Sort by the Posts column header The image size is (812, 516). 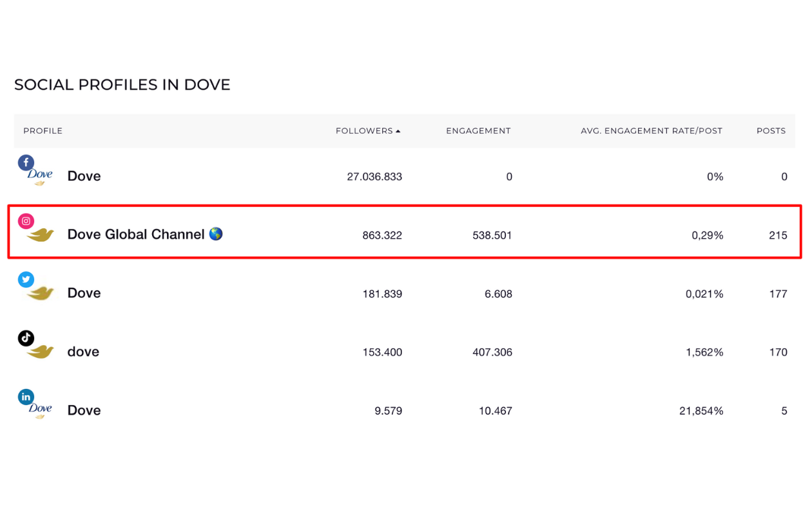(771, 131)
